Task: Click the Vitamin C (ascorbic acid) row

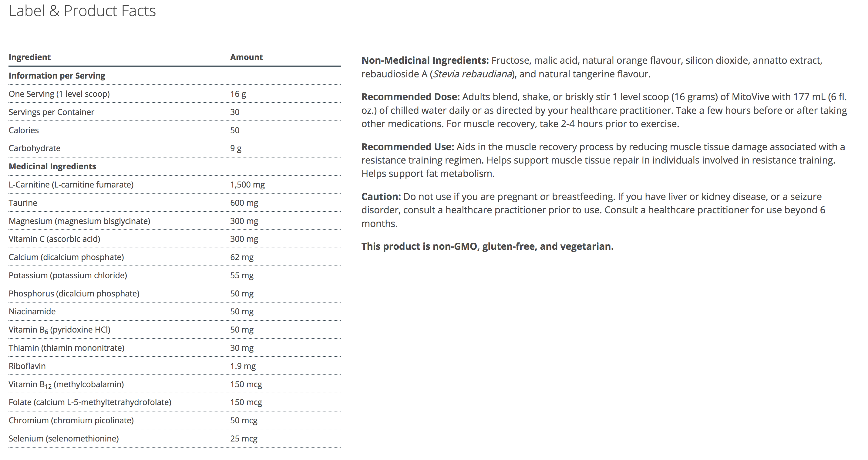Action: (x=54, y=239)
